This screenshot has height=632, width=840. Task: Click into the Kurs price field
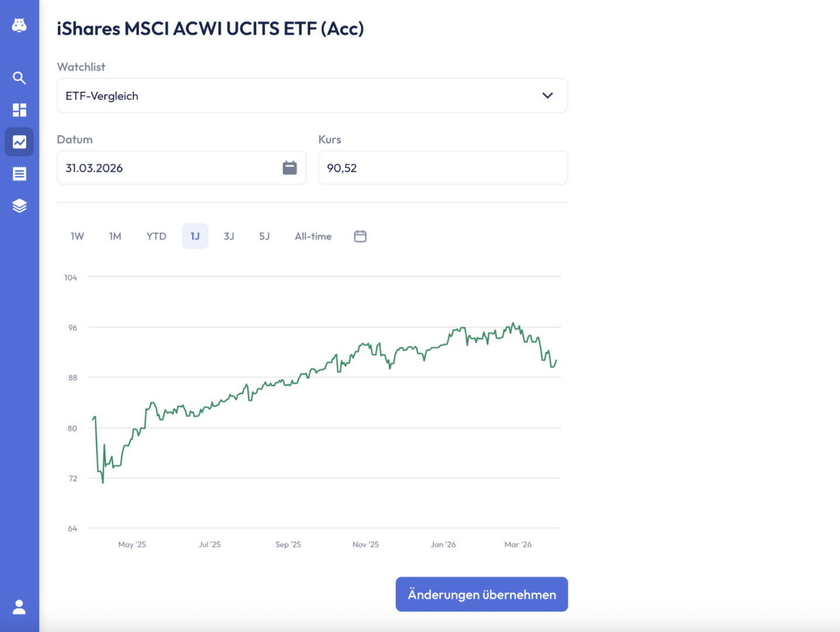(x=442, y=168)
